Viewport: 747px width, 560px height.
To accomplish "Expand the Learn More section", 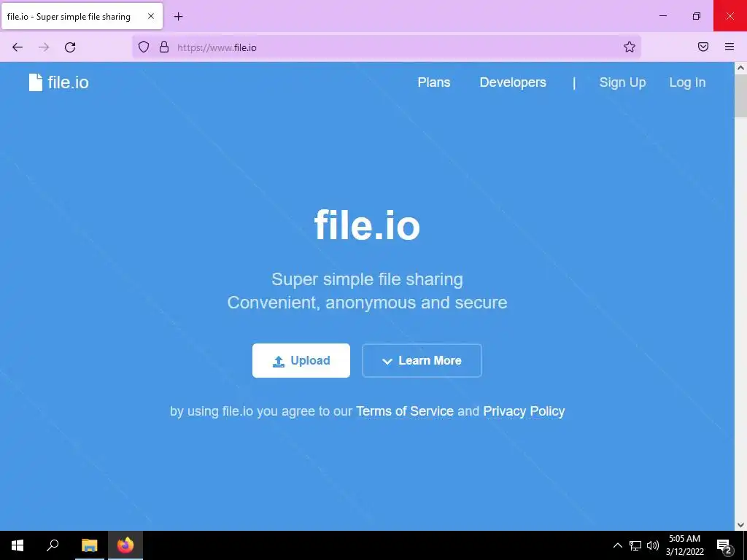I will pyautogui.click(x=422, y=360).
